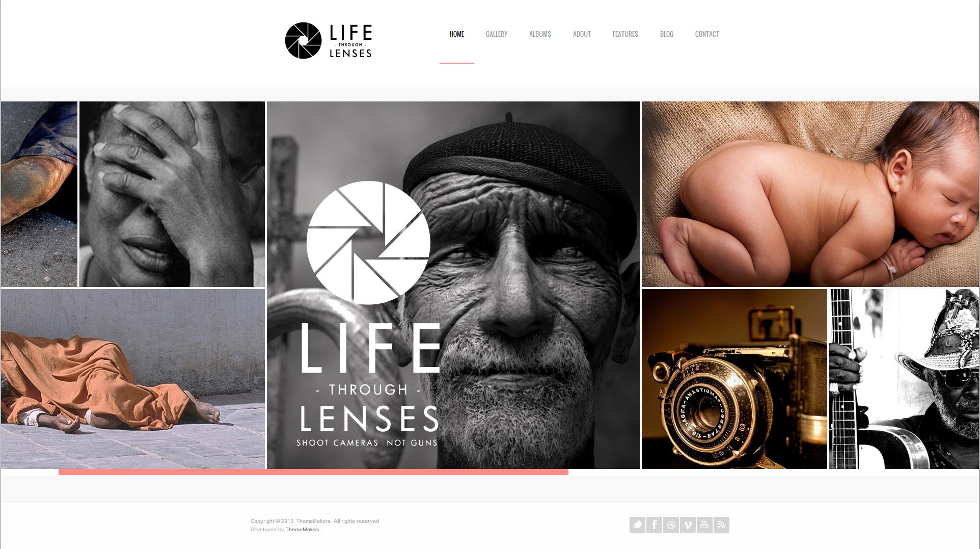980x549 pixels.
Task: Click the white aperture logo on the slide
Action: point(368,243)
